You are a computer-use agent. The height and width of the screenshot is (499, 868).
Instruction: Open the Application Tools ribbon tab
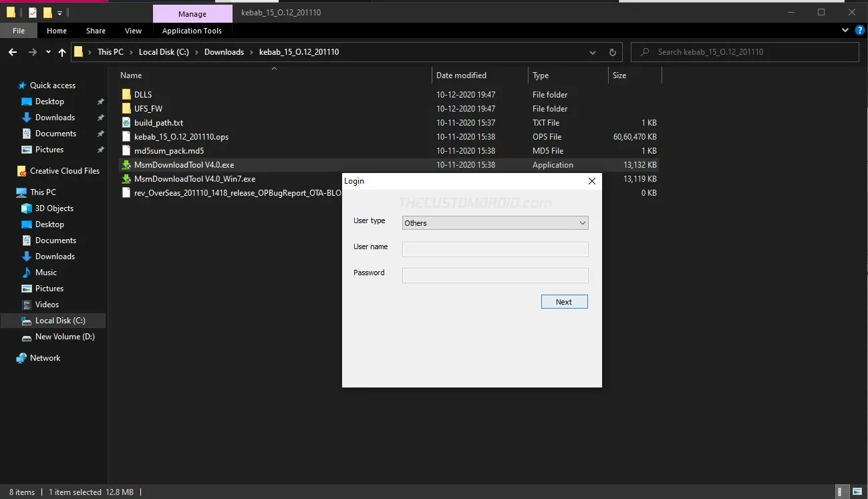click(192, 30)
